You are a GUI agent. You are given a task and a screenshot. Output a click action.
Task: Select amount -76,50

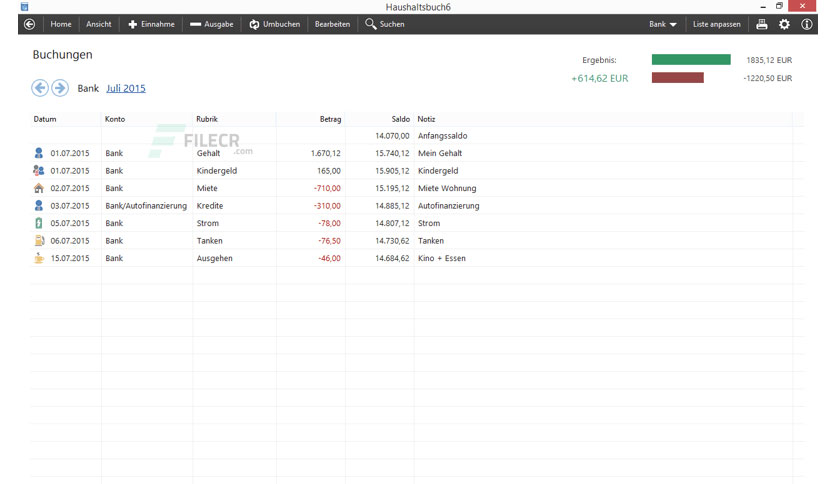pyautogui.click(x=329, y=241)
